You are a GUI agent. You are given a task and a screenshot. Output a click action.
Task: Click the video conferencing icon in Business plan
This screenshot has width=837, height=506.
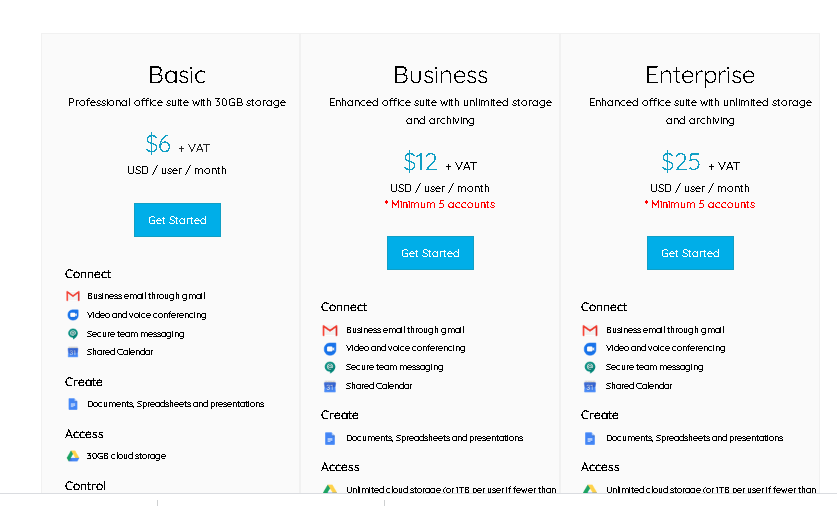coord(330,349)
